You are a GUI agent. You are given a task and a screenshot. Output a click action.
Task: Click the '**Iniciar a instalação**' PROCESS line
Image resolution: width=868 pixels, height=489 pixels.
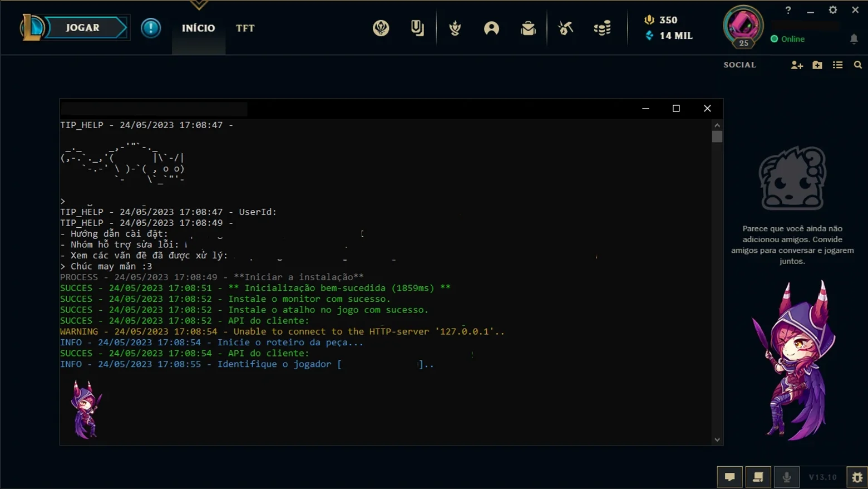[x=212, y=277]
